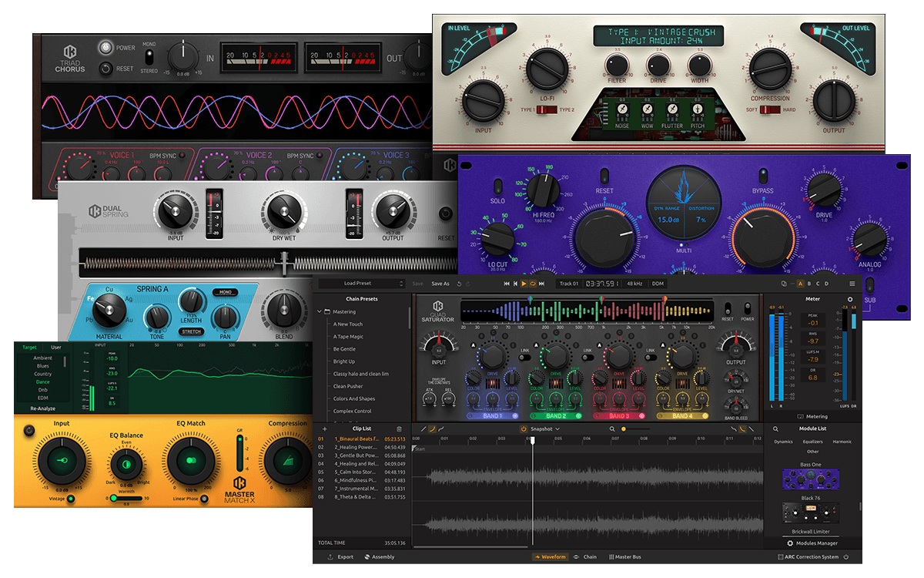The width and height of the screenshot is (924, 578).
Task: Select snapshot B button
Action: point(811,284)
